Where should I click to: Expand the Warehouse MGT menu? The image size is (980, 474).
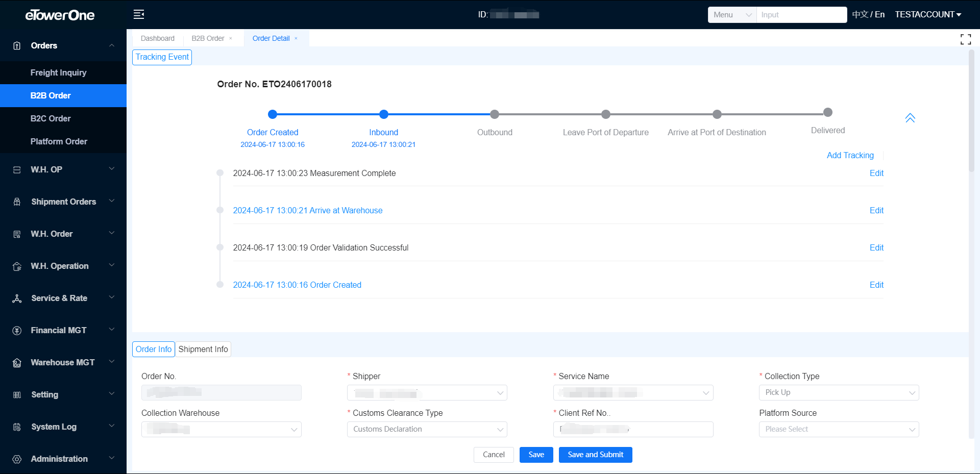(111, 362)
